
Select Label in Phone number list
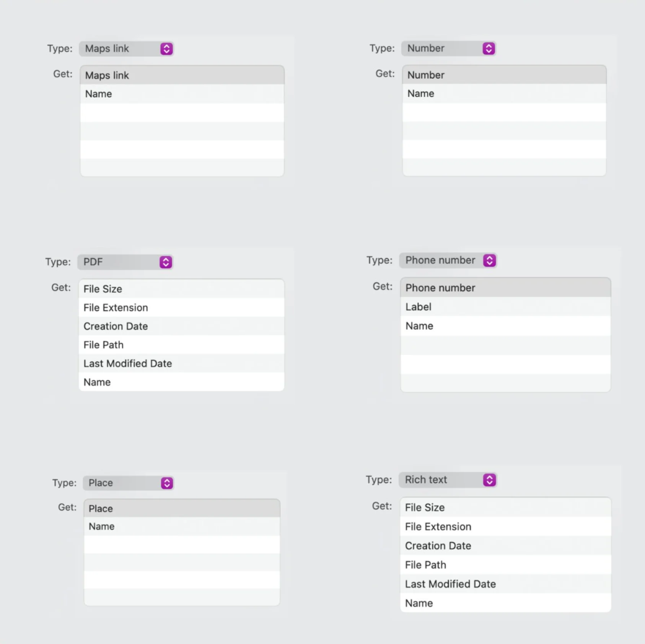505,307
